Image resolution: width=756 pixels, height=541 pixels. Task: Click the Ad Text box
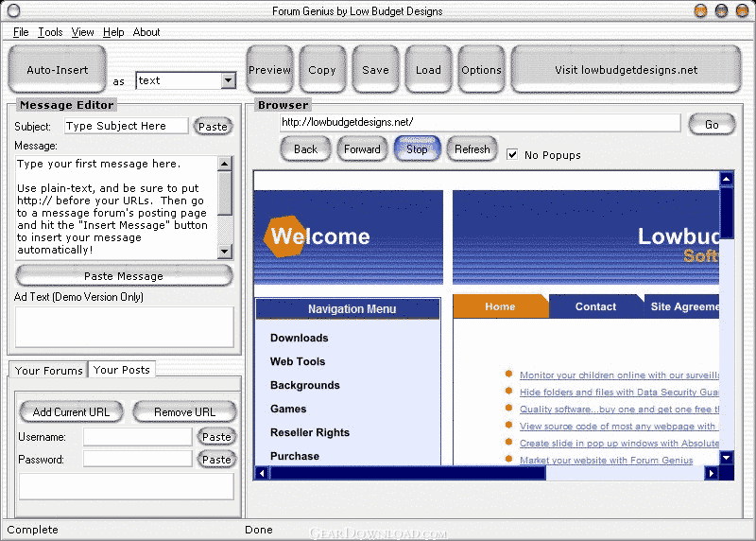[x=125, y=326]
